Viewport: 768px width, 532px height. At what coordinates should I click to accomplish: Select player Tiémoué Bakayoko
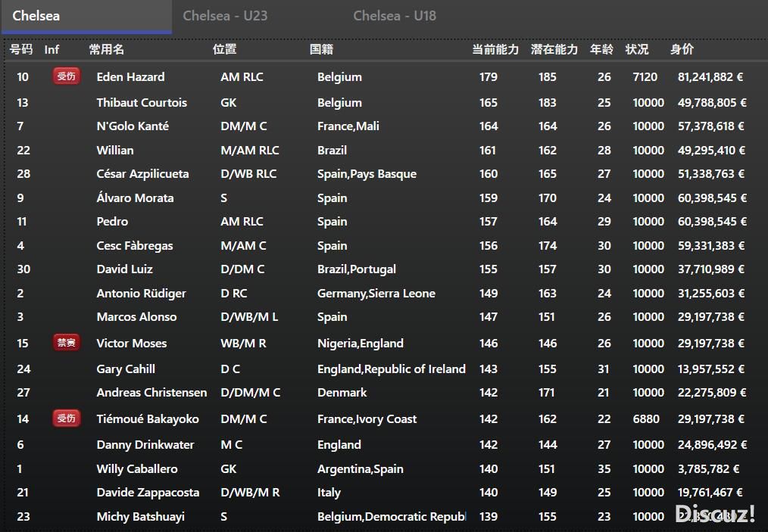[148, 419]
